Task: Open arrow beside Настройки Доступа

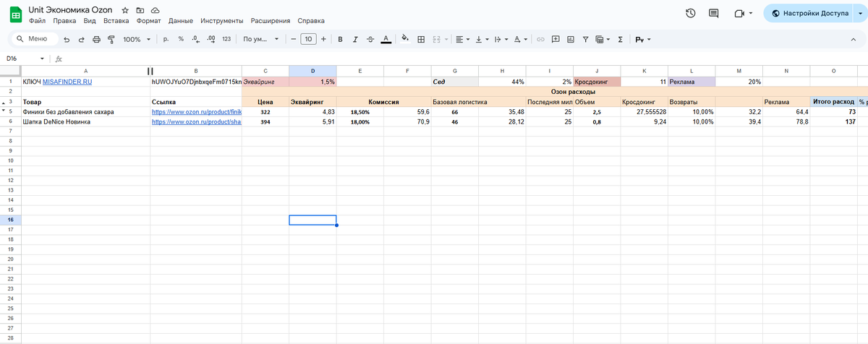Action: 861,13
